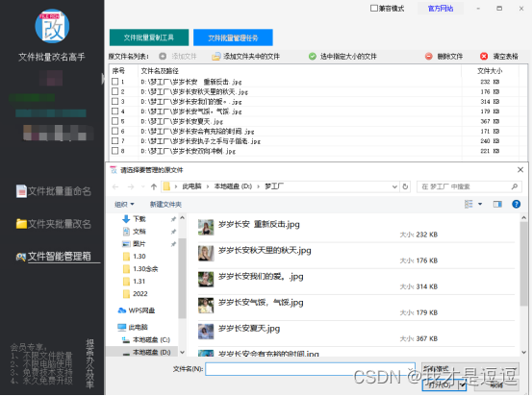Expand the address bar history dropdown

coord(394,186)
